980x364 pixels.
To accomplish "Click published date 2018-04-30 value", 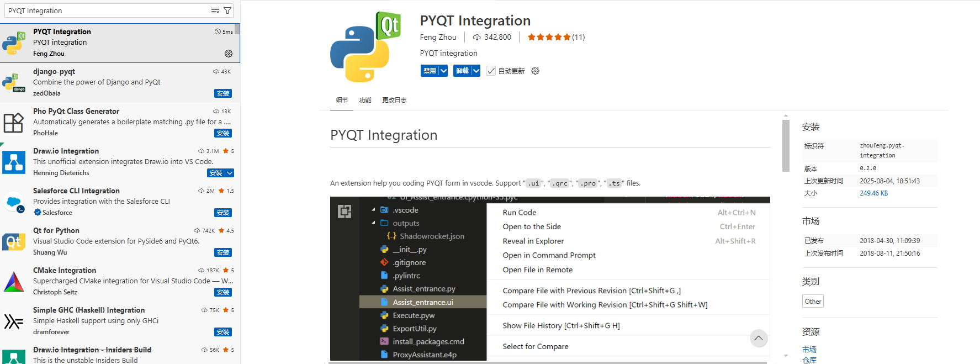I will pyautogui.click(x=889, y=241).
